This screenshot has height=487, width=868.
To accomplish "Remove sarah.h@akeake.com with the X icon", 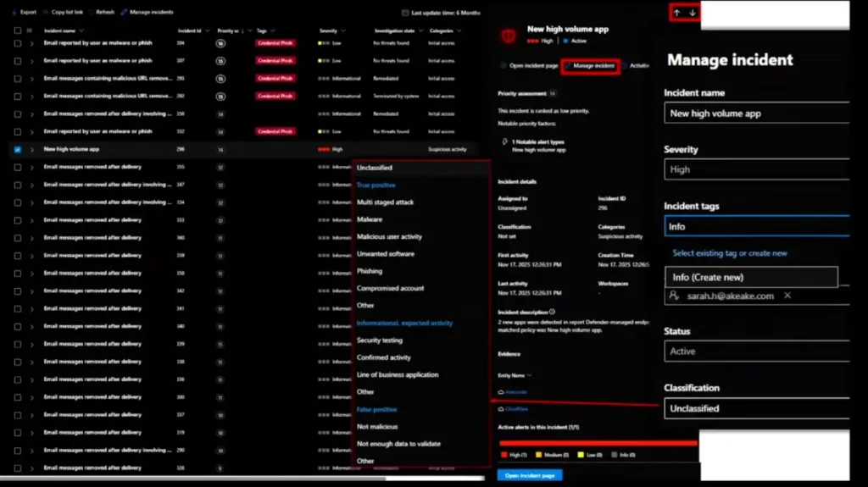I will (x=787, y=296).
